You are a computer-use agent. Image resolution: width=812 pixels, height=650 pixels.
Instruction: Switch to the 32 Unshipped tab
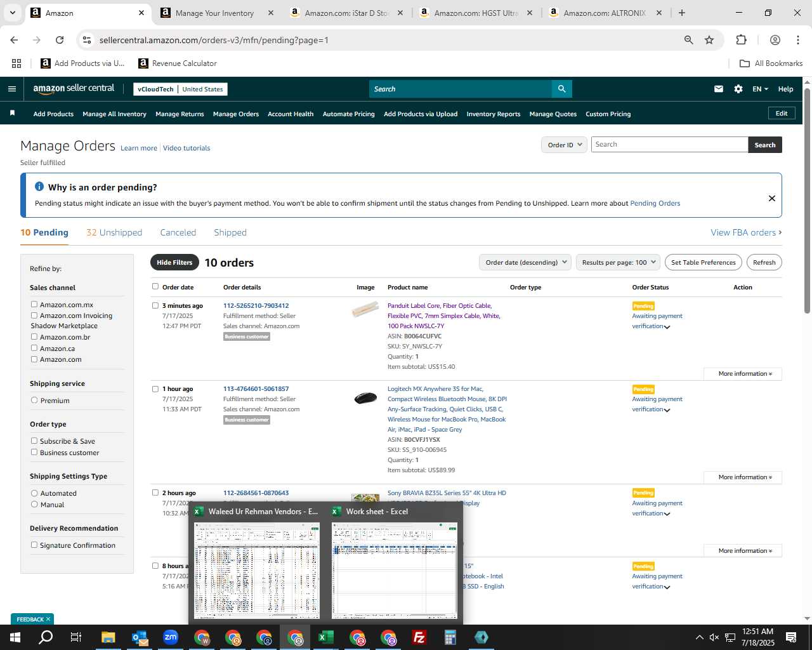pyautogui.click(x=114, y=232)
